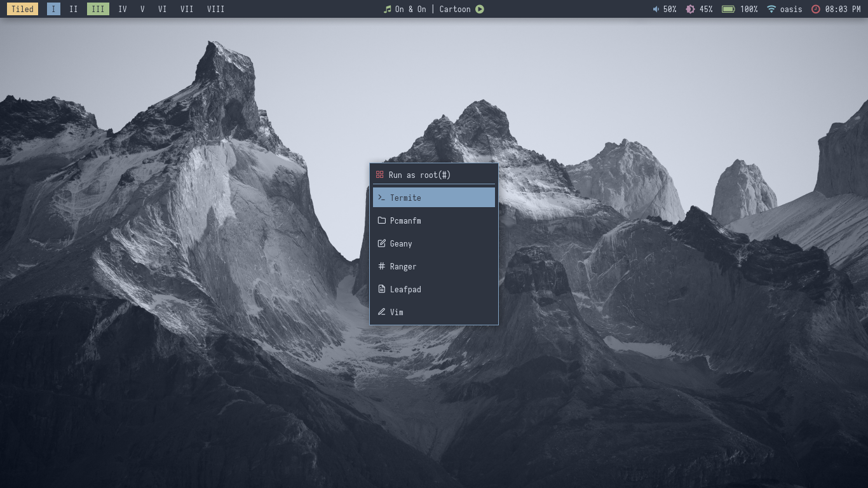Open Leafpad from the menu
Viewport: 868px width, 488px height.
point(434,289)
